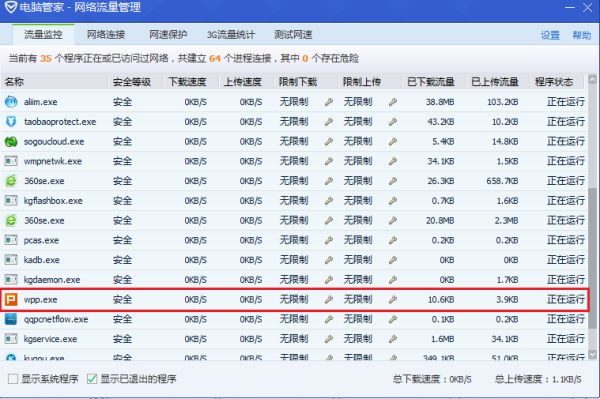This screenshot has width=600, height=399.
Task: Open upload limit wrench for wmpnetwk.exe
Action: pyautogui.click(x=393, y=161)
